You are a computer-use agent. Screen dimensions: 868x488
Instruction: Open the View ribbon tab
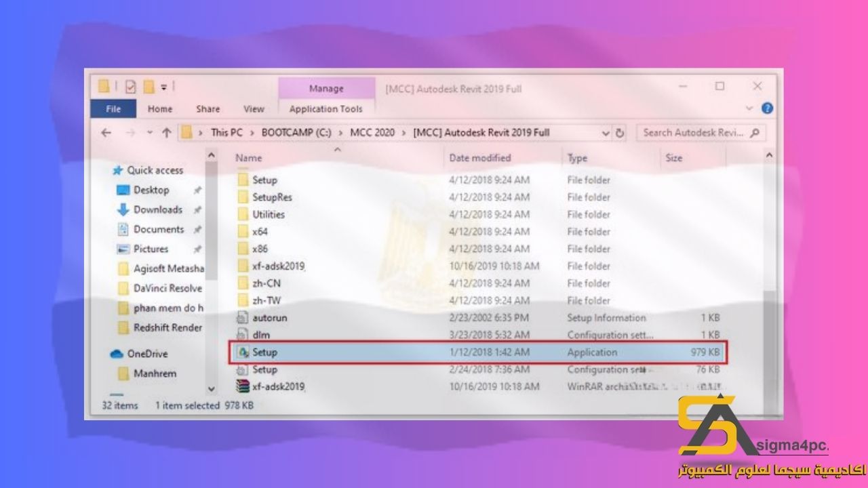(x=254, y=108)
